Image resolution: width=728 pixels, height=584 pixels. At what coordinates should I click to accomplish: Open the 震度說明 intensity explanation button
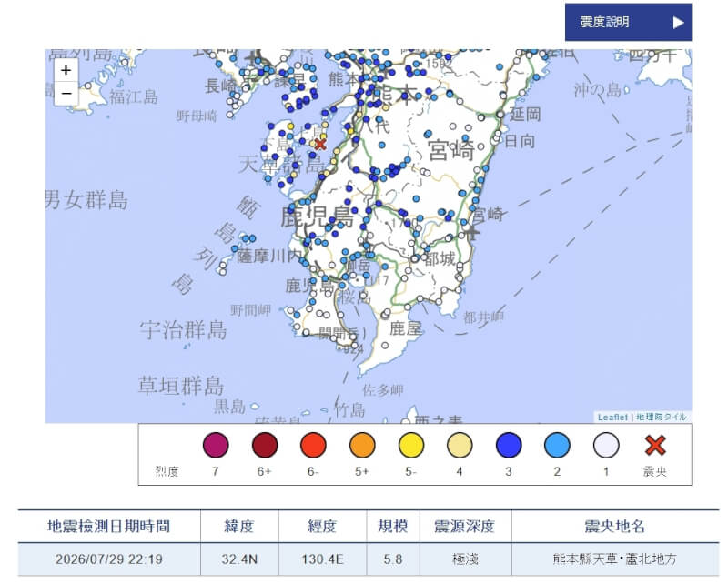pyautogui.click(x=628, y=22)
